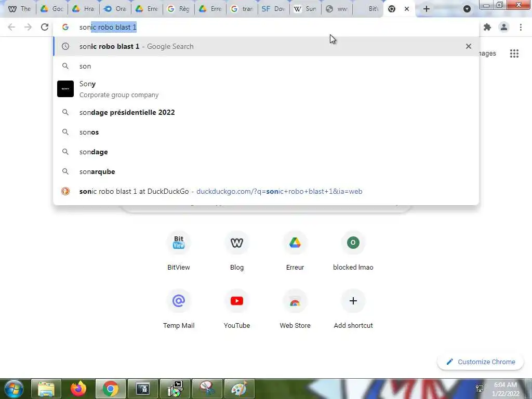Click the Sony logo thumbnail
The image size is (532, 399).
(x=65, y=89)
